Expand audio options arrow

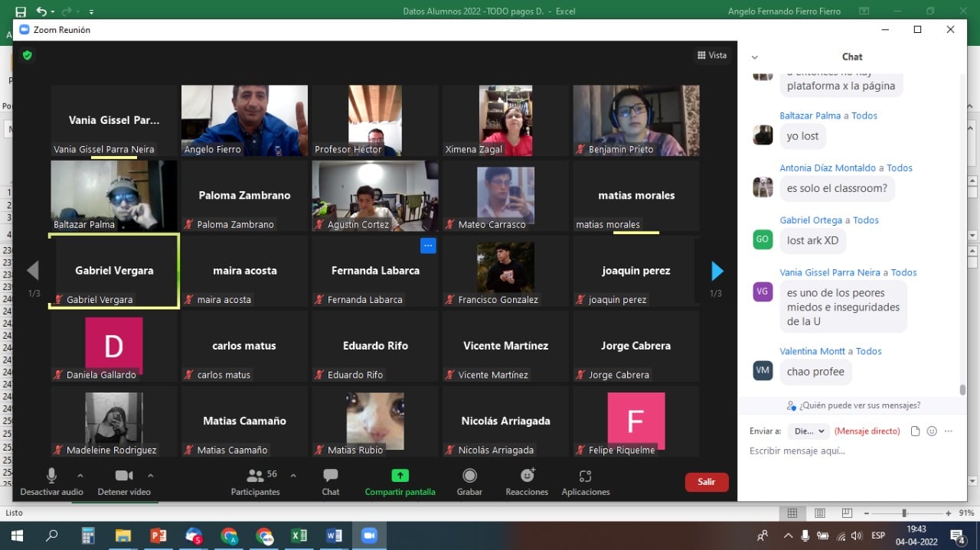coord(80,475)
